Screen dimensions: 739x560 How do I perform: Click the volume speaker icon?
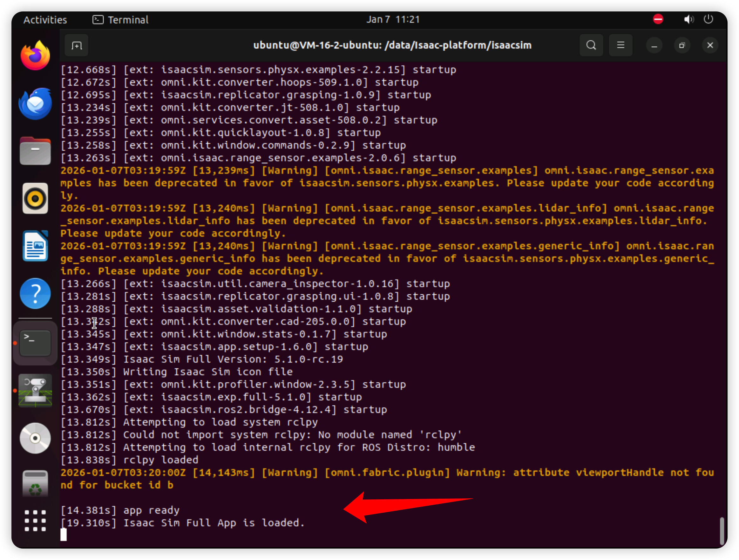688,19
